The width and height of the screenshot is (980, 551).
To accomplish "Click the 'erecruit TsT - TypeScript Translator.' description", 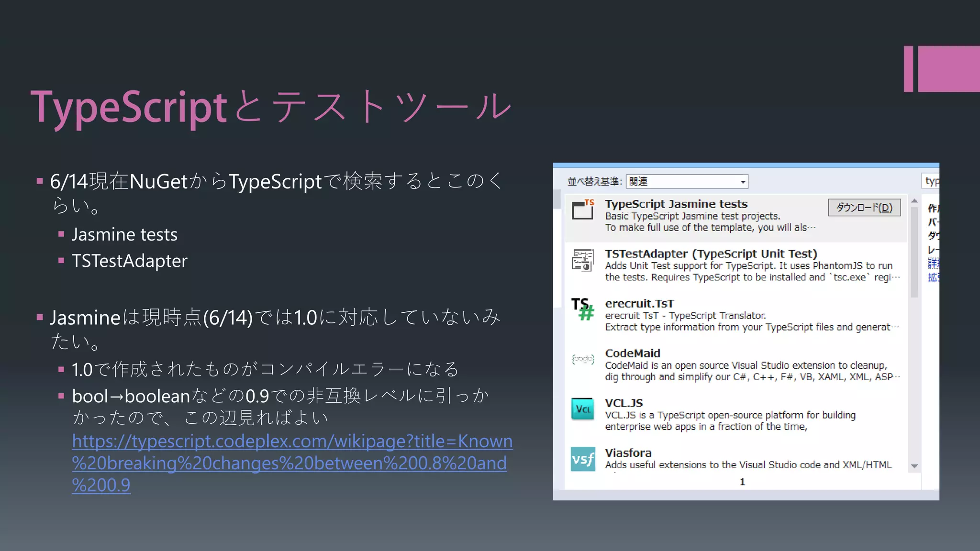I will click(685, 316).
